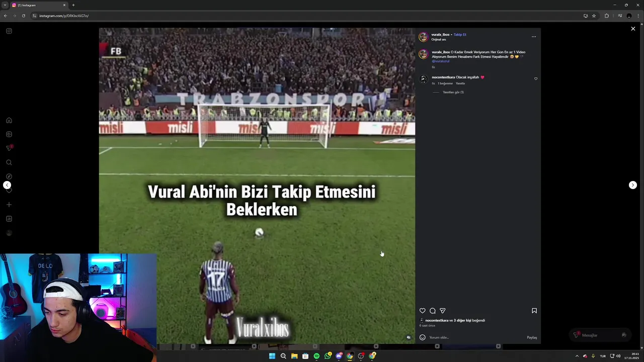The height and width of the screenshot is (362, 644).
Task: Go to Home in Instagram sidebar
Action: pyautogui.click(x=9, y=120)
